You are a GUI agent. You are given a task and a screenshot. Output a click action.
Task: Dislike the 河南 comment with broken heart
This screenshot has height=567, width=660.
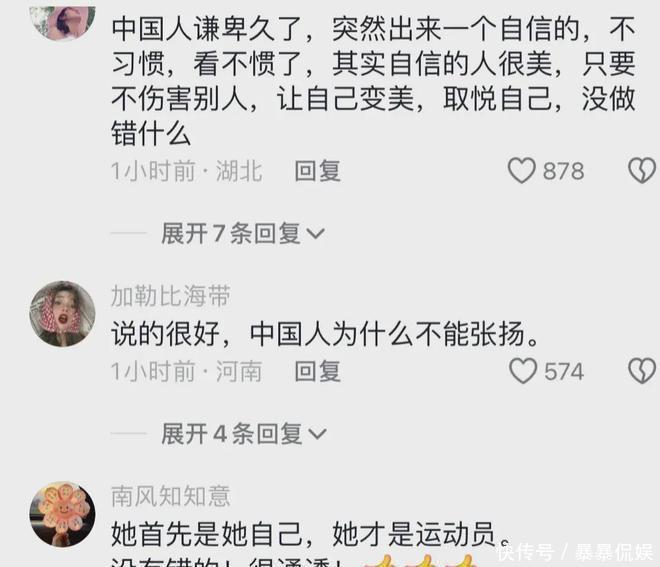pyautogui.click(x=642, y=371)
